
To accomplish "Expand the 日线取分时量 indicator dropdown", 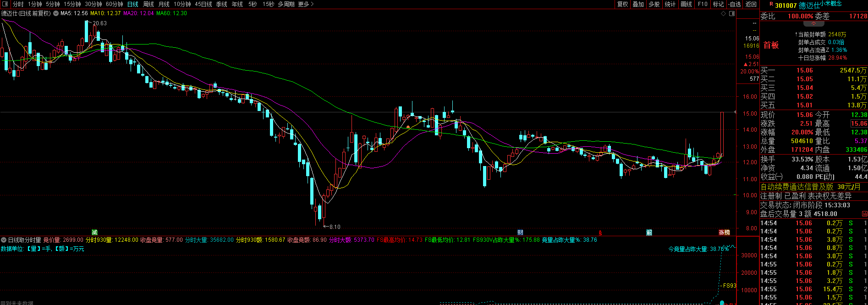I will pyautogui.click(x=4, y=240).
